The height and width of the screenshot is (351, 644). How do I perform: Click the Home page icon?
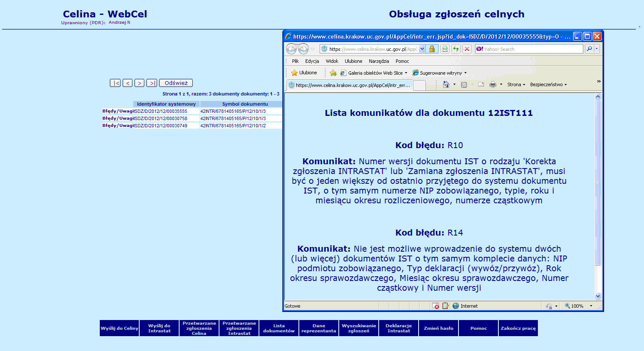446,84
